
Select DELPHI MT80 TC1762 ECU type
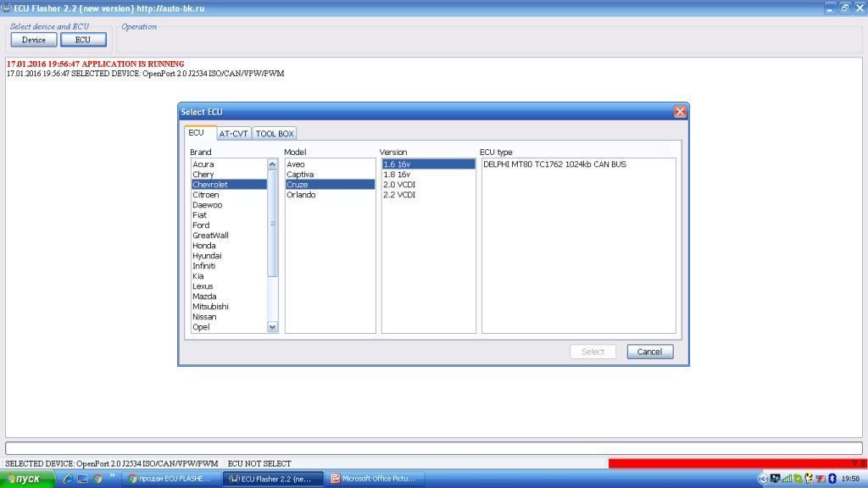(x=578, y=164)
